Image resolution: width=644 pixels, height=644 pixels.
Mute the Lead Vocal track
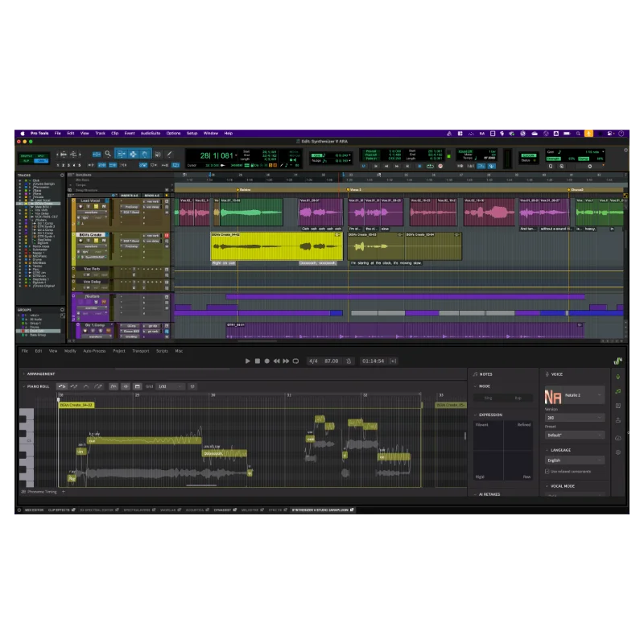pos(104,206)
